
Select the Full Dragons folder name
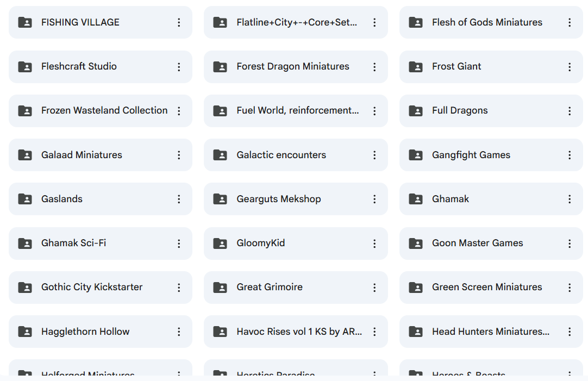pos(460,111)
